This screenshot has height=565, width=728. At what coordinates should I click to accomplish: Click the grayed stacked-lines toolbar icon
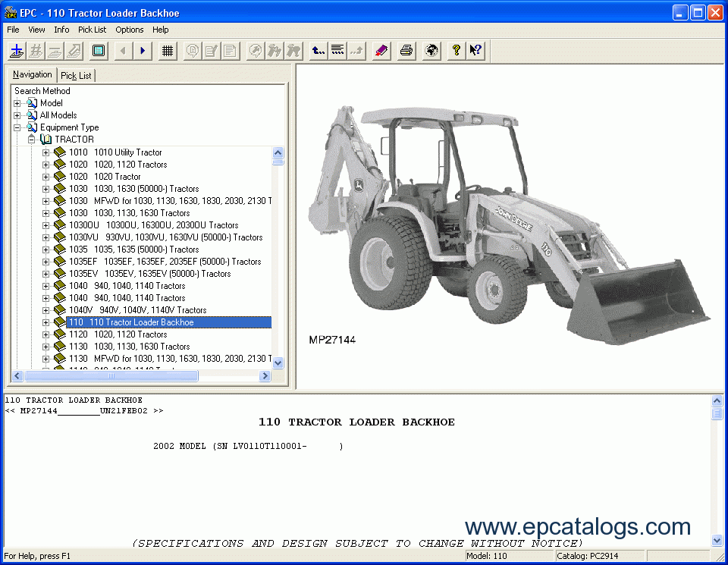pyautogui.click(x=55, y=51)
